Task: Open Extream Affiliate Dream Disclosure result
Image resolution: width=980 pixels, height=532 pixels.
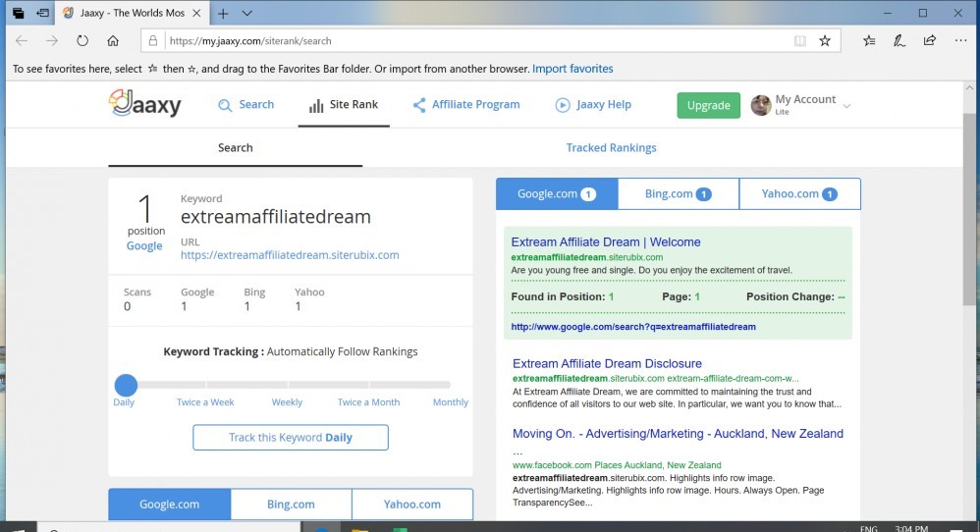Action: [x=607, y=363]
